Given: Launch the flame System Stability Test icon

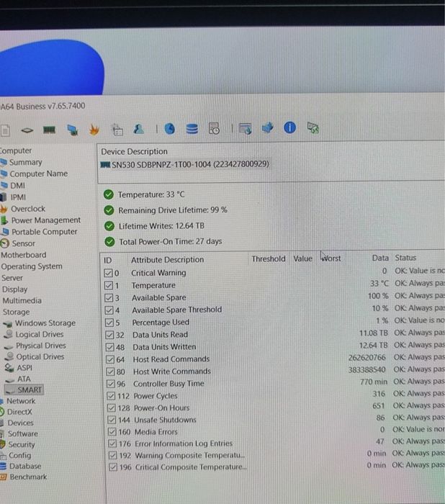Looking at the screenshot, I should tap(94, 130).
